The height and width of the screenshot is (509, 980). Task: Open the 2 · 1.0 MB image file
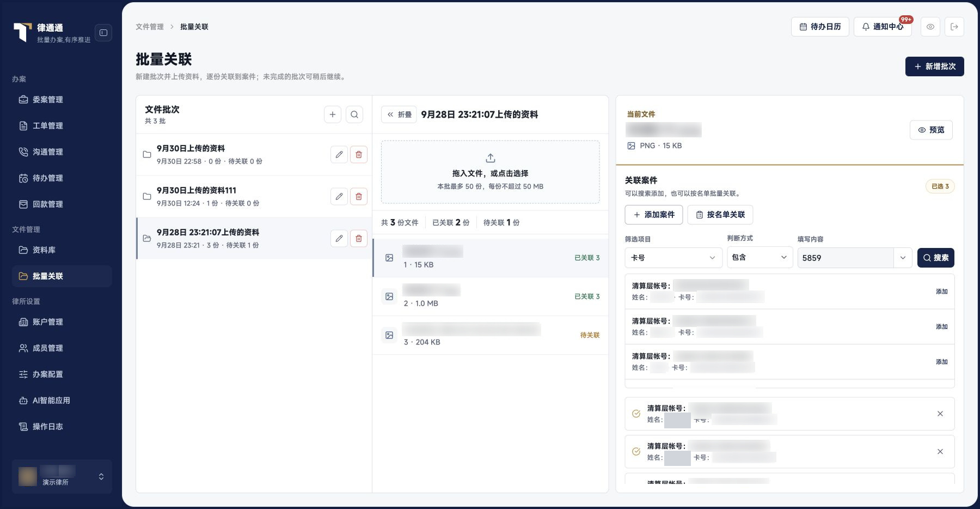[491, 296]
